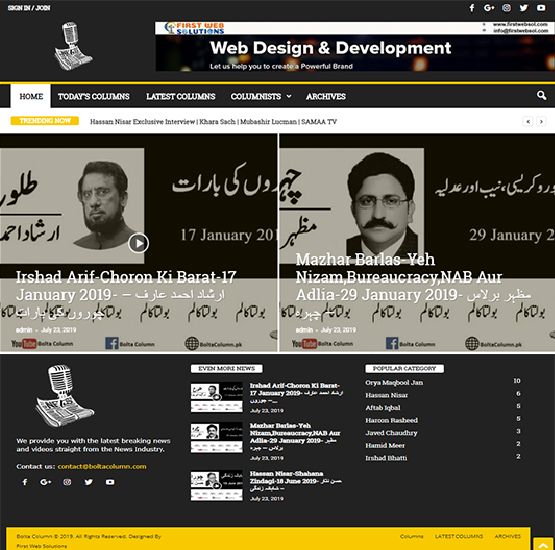Open footer Twitter icon
555x550 pixels.
coord(88,482)
